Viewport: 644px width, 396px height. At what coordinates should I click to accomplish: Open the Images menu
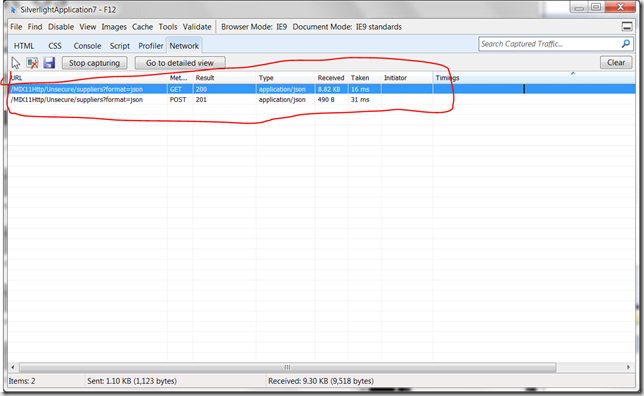click(x=114, y=27)
